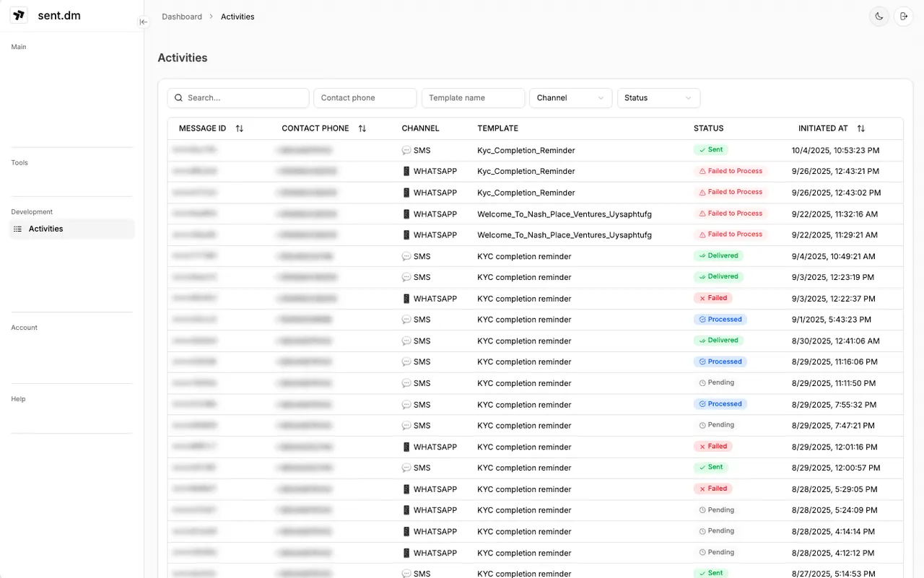Image resolution: width=924 pixels, height=578 pixels.
Task: Click WhatsApp icon in 12:43:21 PM row
Action: [x=406, y=172]
